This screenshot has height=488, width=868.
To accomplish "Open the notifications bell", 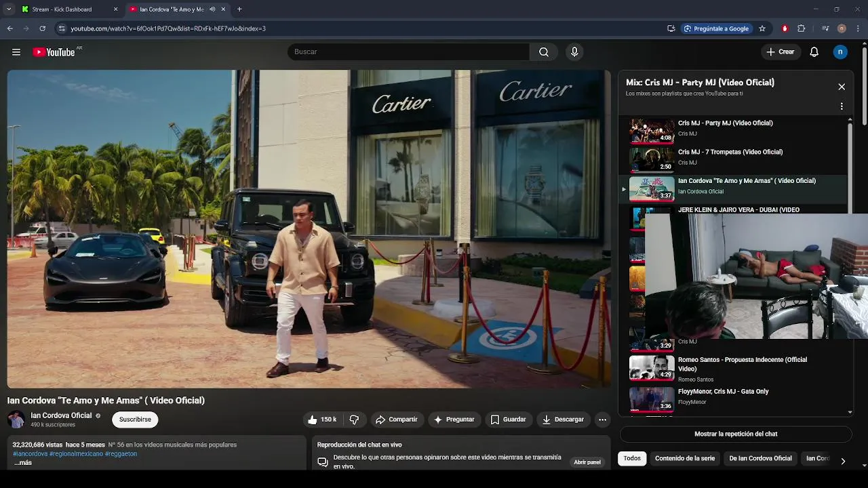I will 814,52.
